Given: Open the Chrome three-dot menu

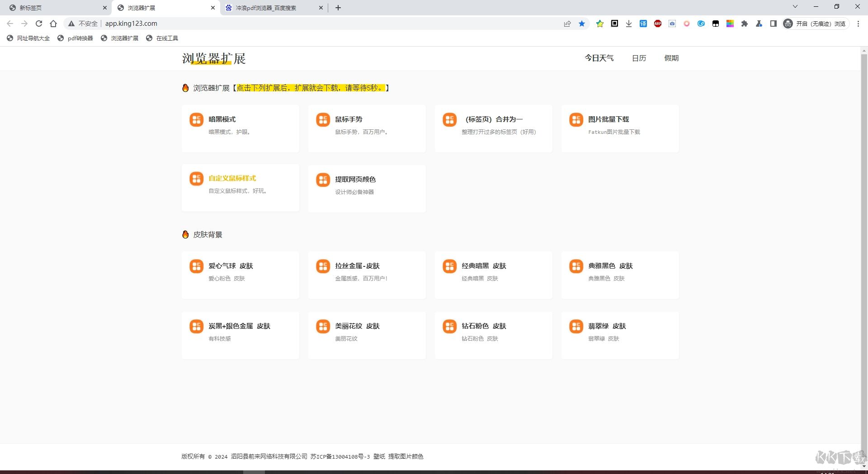Looking at the screenshot, I should [858, 24].
